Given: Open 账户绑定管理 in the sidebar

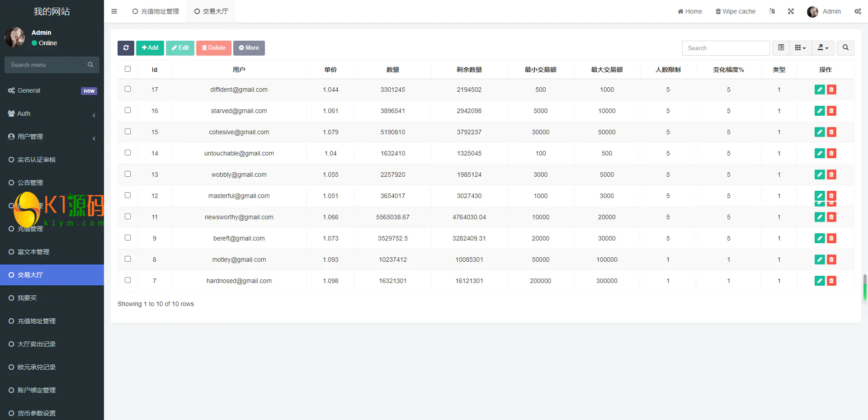Looking at the screenshot, I should pyautogui.click(x=52, y=390).
